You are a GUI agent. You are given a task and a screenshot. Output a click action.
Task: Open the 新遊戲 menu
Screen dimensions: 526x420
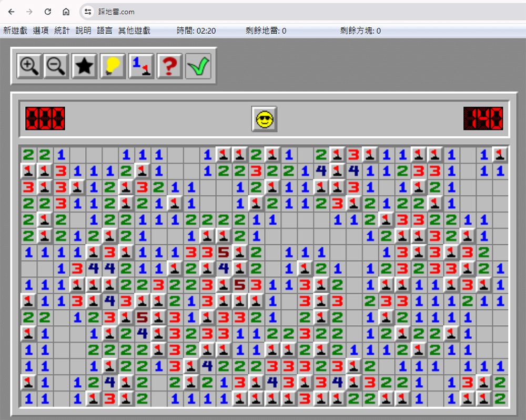(x=15, y=31)
